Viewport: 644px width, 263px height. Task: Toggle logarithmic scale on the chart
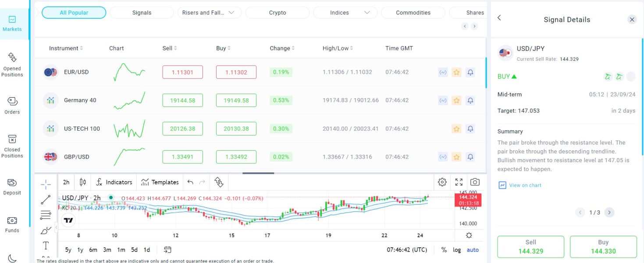[457, 250]
